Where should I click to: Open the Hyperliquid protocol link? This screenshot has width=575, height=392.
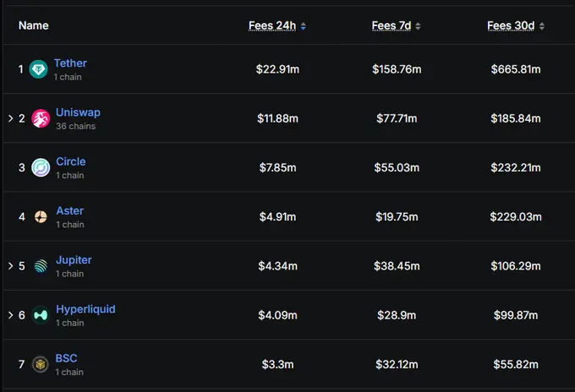(85, 308)
